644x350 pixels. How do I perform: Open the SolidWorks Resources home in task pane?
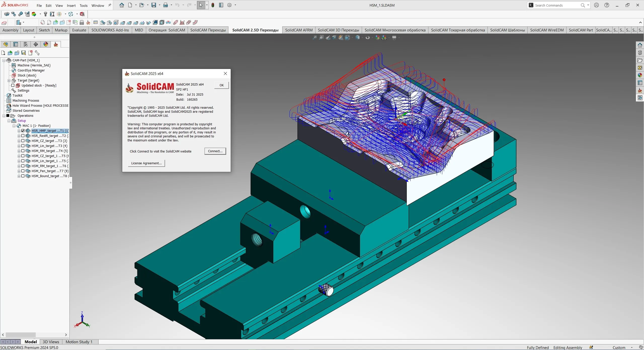(x=640, y=45)
